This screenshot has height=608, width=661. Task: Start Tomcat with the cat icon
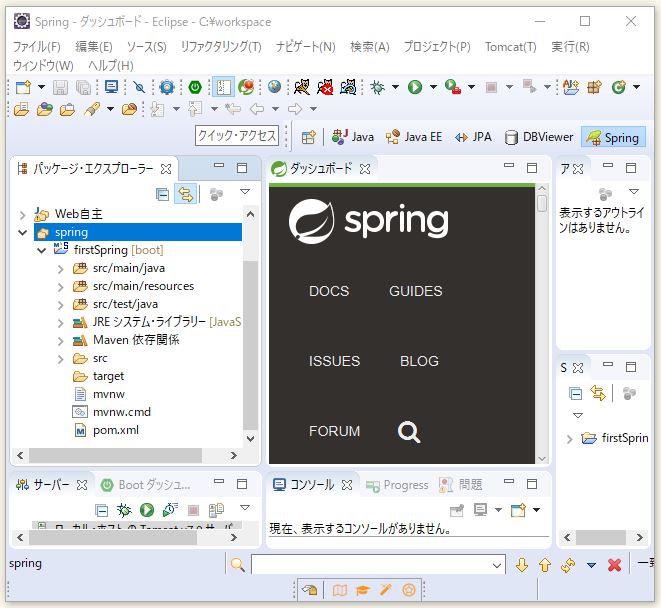[x=302, y=87]
